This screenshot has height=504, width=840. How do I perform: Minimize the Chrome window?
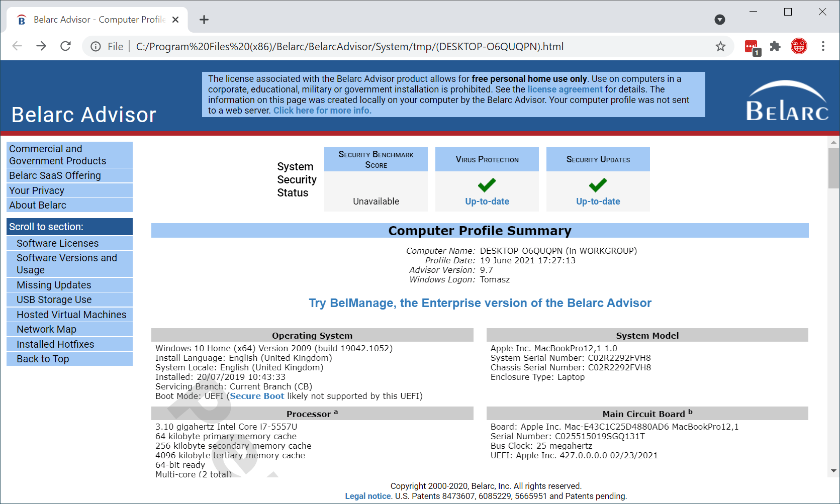pos(753,12)
